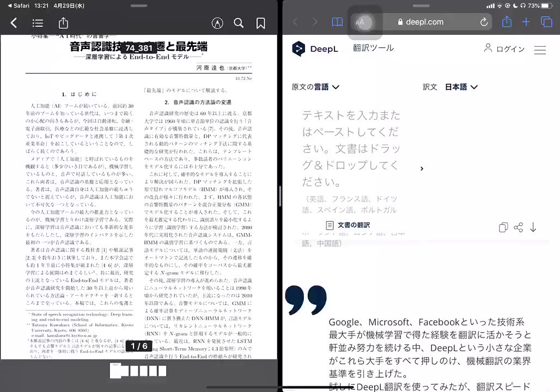Screen dimensions: 560x392
Task: Tap the 74_381 document title label
Action: [x=139, y=48]
